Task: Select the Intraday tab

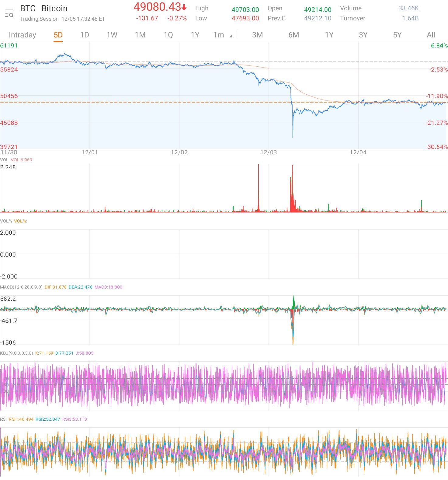Action: point(23,35)
